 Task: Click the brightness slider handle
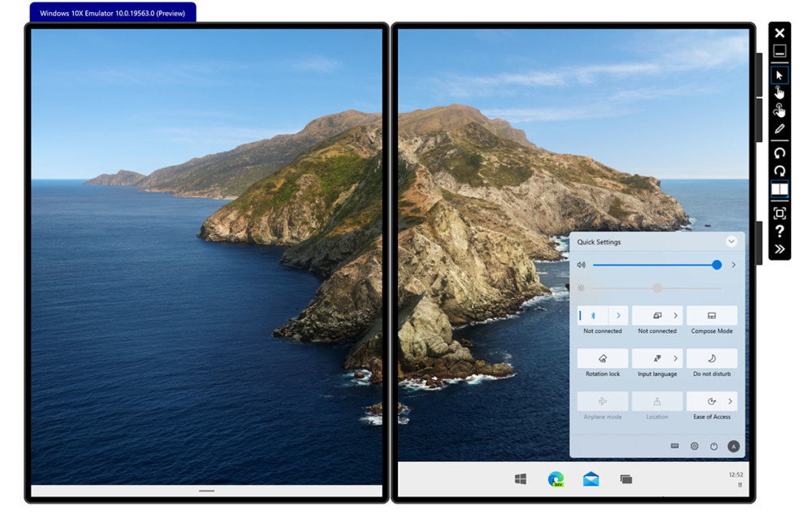[657, 287]
